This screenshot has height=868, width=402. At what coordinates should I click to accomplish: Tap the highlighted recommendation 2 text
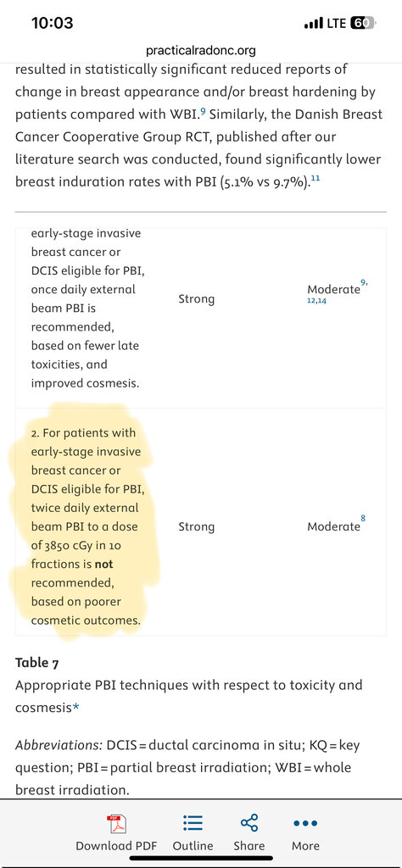(86, 526)
